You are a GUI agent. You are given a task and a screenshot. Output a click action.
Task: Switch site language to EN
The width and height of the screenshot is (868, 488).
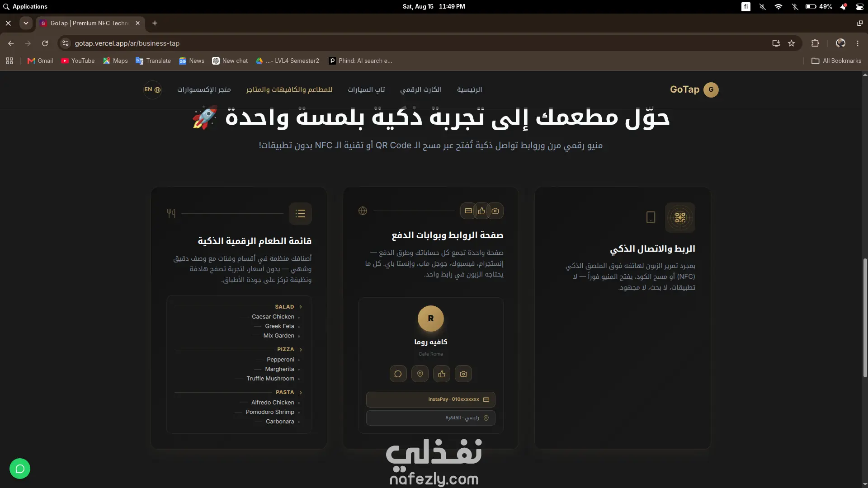point(152,89)
